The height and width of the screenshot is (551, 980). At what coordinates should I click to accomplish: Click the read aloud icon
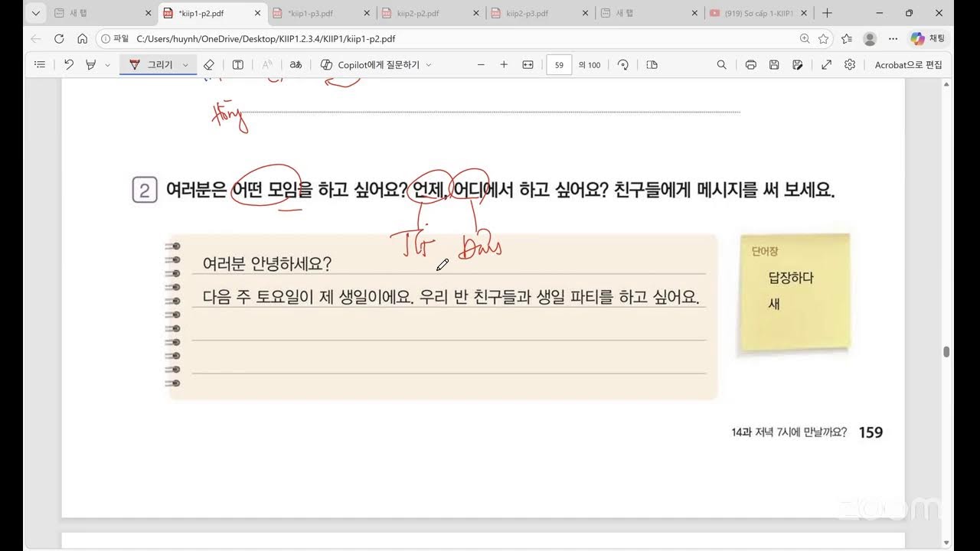pos(267,65)
